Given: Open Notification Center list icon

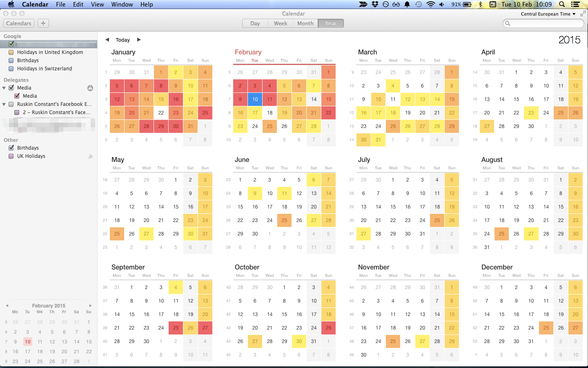Looking at the screenshot, I should coord(575,4).
